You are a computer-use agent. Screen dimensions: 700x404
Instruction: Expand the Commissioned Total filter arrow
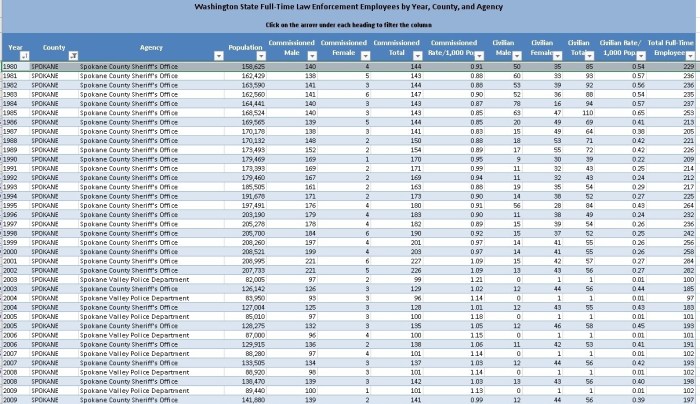pyautogui.click(x=419, y=56)
